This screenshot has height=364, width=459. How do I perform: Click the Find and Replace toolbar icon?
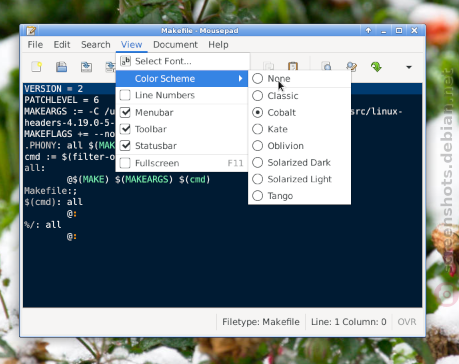point(351,67)
